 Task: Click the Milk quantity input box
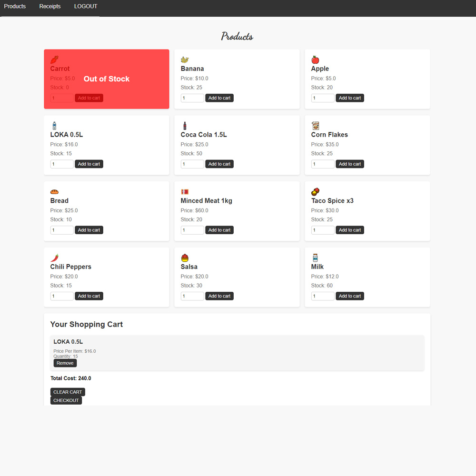click(x=323, y=296)
